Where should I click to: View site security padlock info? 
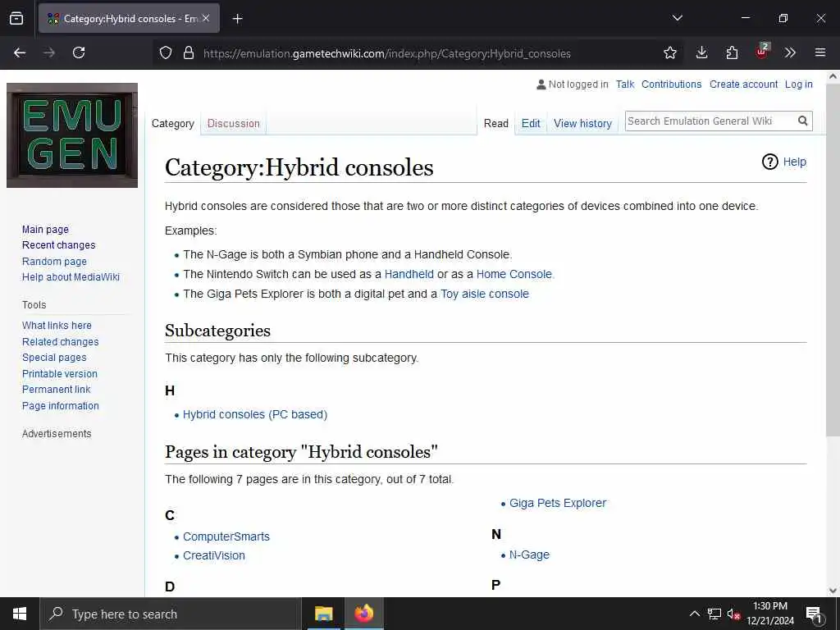click(x=188, y=52)
